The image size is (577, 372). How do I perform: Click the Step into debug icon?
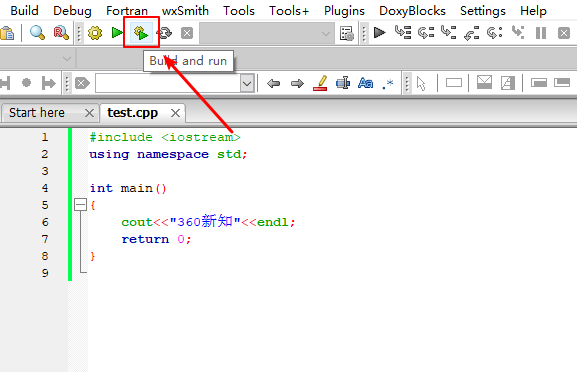click(449, 32)
